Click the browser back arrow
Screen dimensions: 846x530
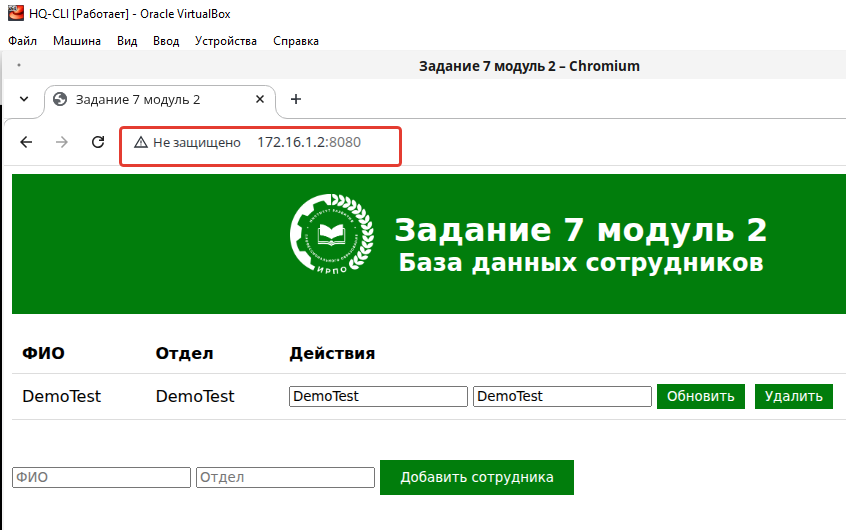[x=26, y=142]
